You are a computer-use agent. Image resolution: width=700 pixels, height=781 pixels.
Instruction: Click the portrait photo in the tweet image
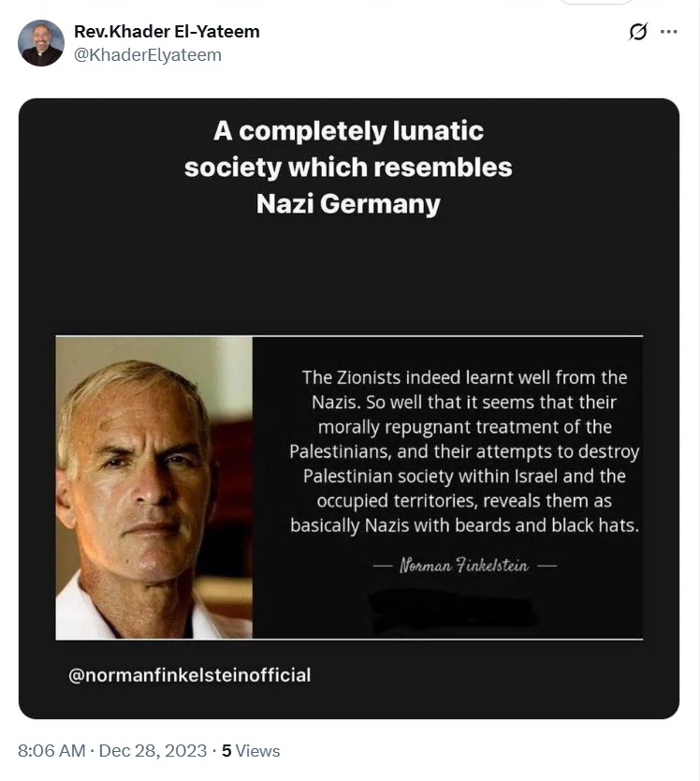tap(153, 487)
